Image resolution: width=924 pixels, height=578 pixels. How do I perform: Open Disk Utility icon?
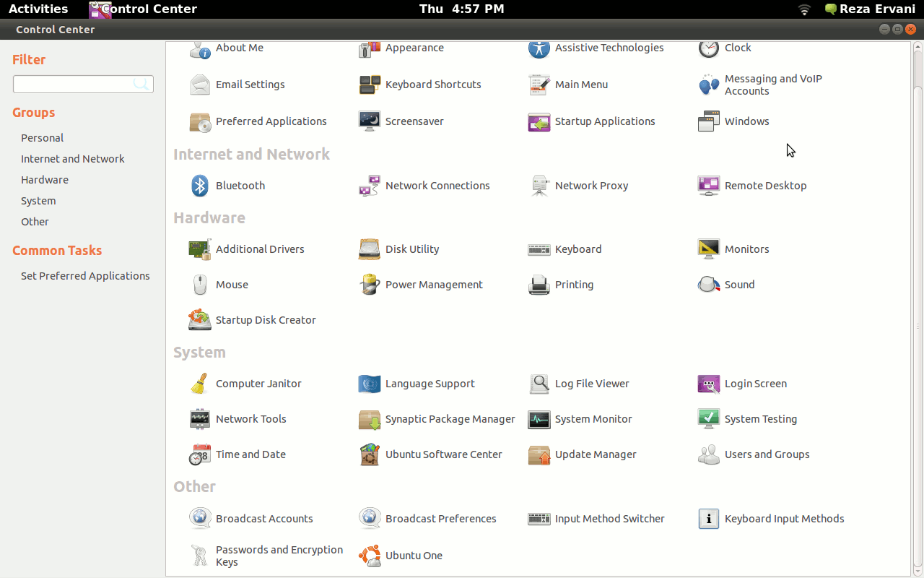point(370,249)
